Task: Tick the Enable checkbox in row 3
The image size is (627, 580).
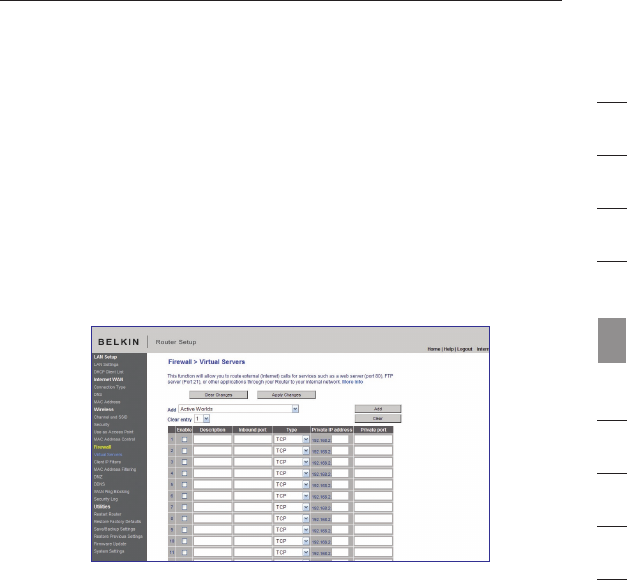Action: coord(184,462)
